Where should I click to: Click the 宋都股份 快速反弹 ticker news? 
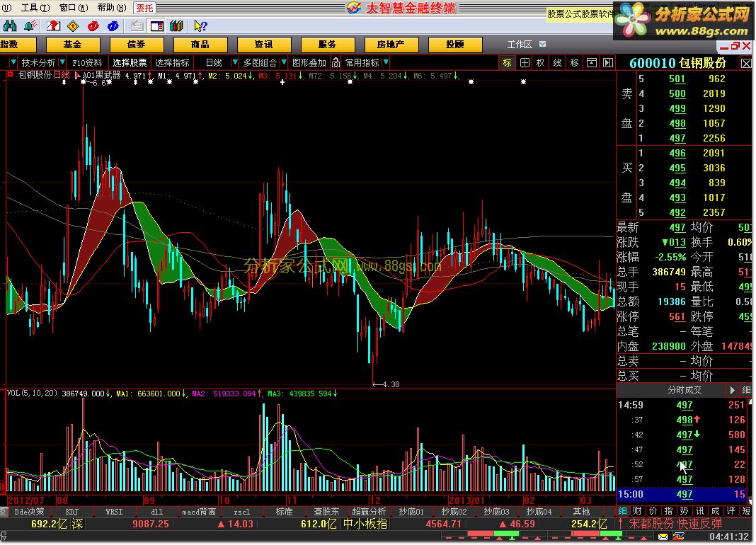(675, 524)
